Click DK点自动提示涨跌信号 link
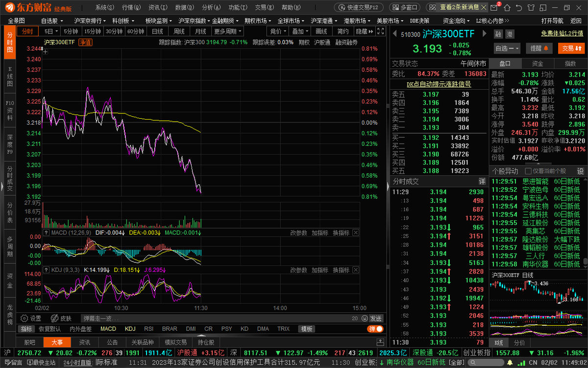 [439, 84]
